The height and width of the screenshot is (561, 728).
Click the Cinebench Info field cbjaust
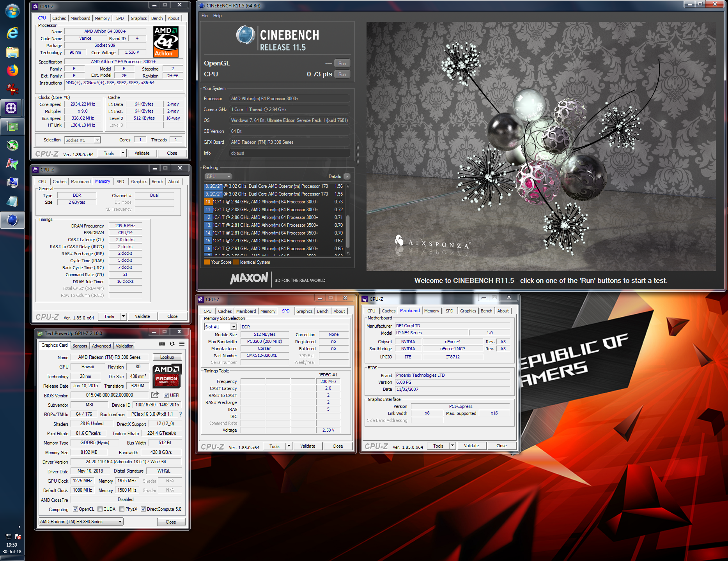(290, 153)
